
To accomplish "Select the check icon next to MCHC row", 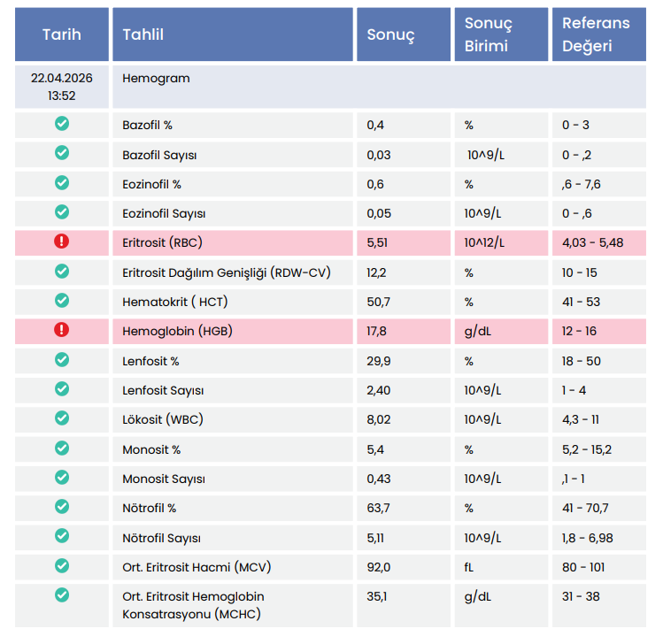I will click(x=62, y=595).
